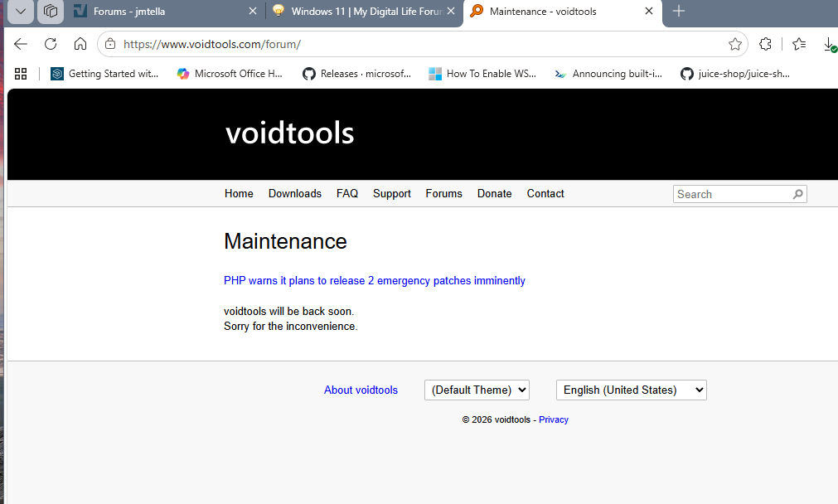Reload the voidtools forum page

point(51,44)
